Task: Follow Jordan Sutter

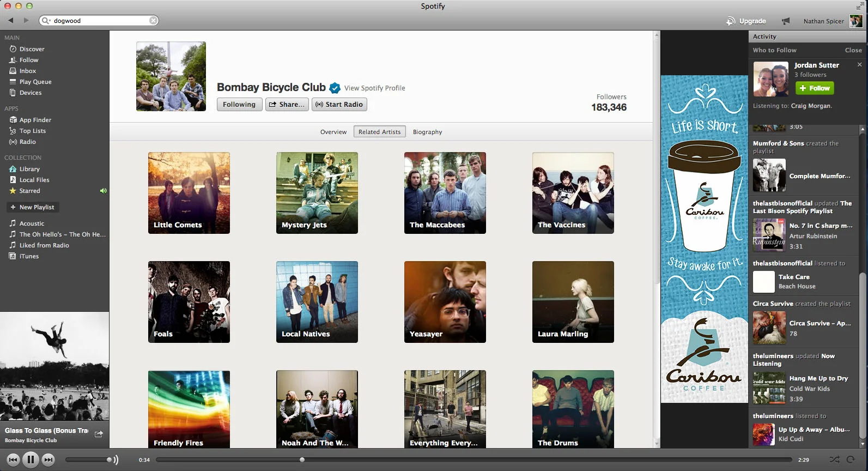Action: 814,88
